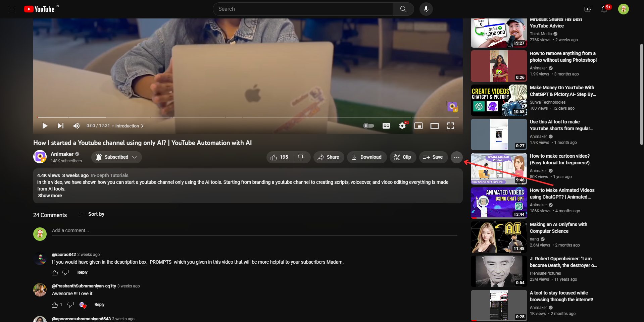Open Think Media channel
Image resolution: width=644 pixels, height=322 pixels.
541,34
